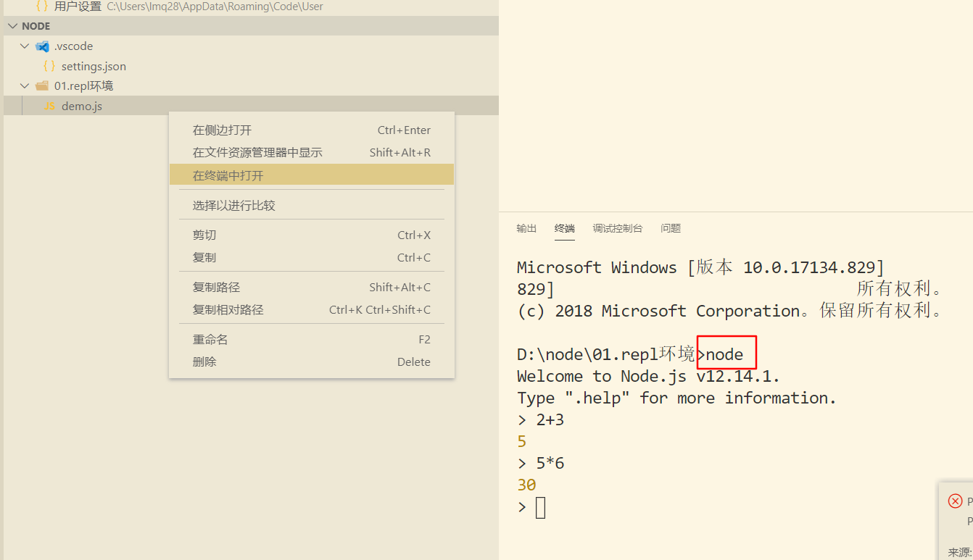The image size is (973, 560).
Task: Click the JS file icon of demo.js
Action: (49, 106)
